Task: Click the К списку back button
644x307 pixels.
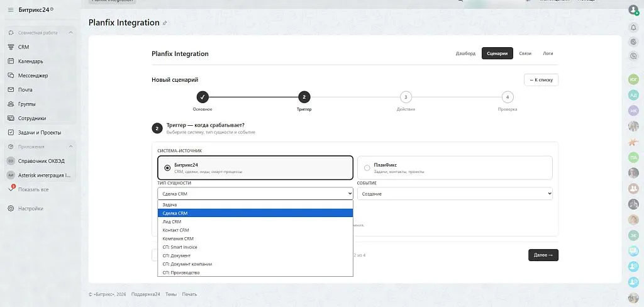Action: coord(541,80)
